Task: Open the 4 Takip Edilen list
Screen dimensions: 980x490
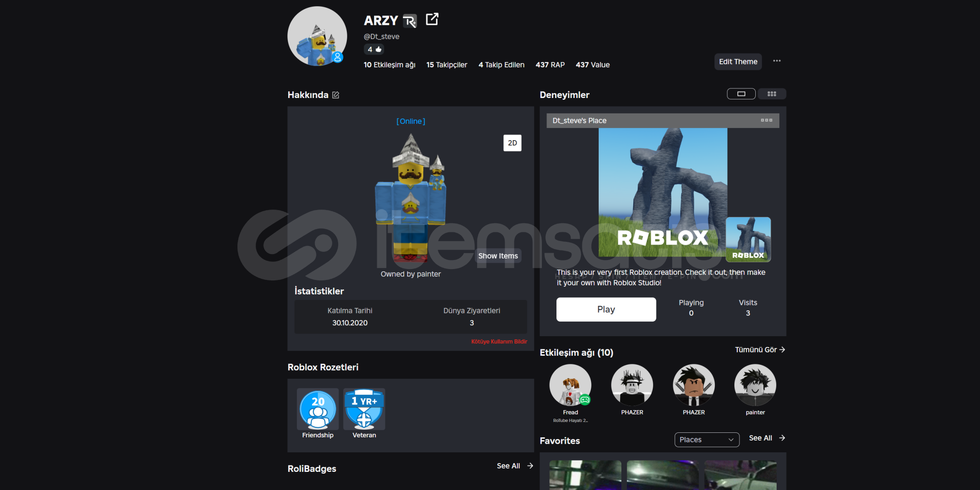Action: pos(501,65)
